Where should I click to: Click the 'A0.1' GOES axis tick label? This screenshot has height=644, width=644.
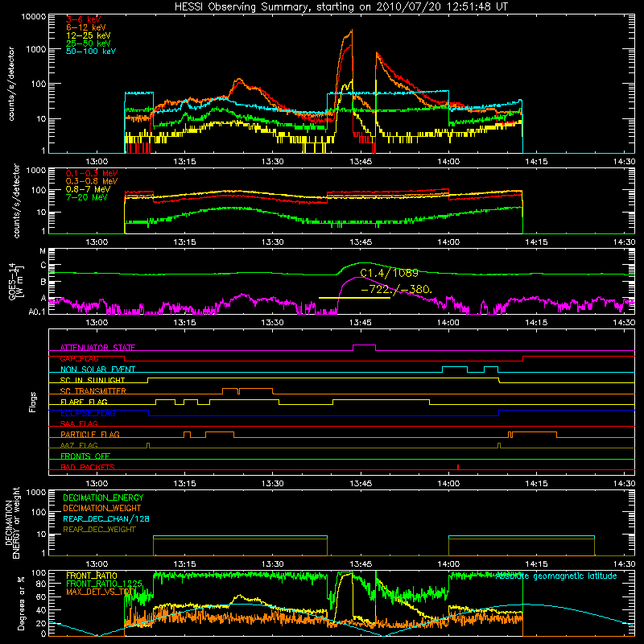click(x=37, y=312)
